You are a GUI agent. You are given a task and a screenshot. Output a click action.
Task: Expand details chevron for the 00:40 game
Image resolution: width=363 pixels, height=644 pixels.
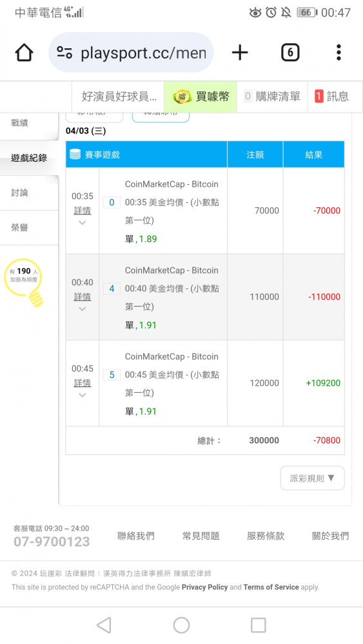coord(83,309)
